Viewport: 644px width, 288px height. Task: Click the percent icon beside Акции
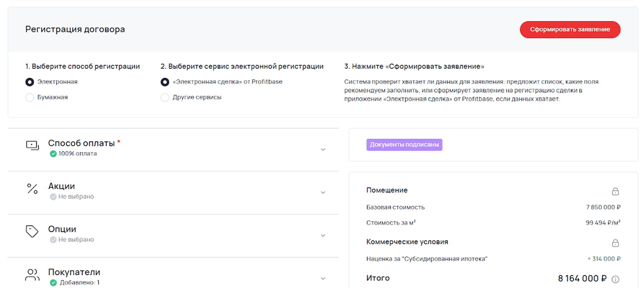(32, 189)
